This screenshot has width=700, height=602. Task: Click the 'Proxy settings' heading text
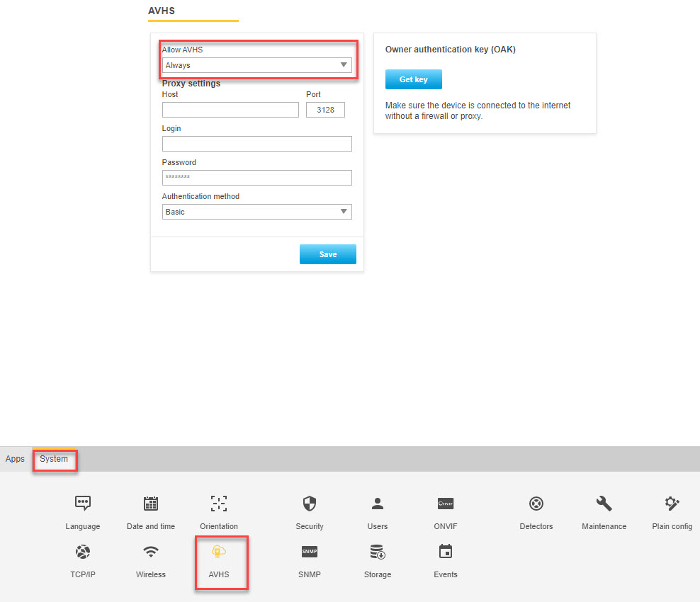(191, 84)
